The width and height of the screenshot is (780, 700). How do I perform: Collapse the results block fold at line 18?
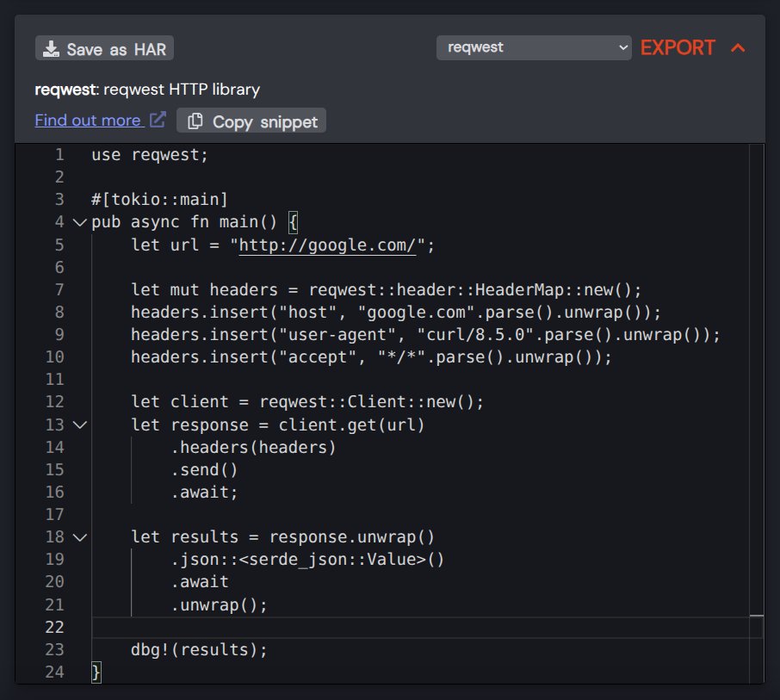78,536
